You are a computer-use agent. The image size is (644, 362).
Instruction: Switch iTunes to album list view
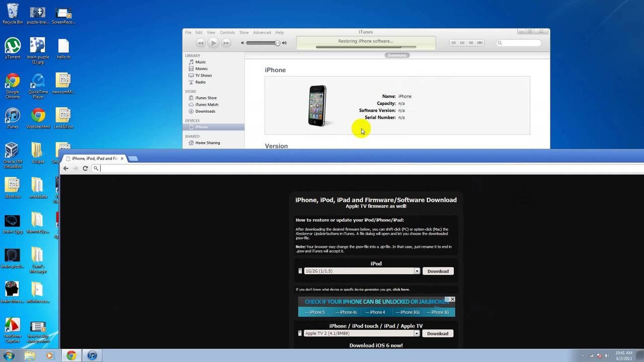(x=462, y=43)
